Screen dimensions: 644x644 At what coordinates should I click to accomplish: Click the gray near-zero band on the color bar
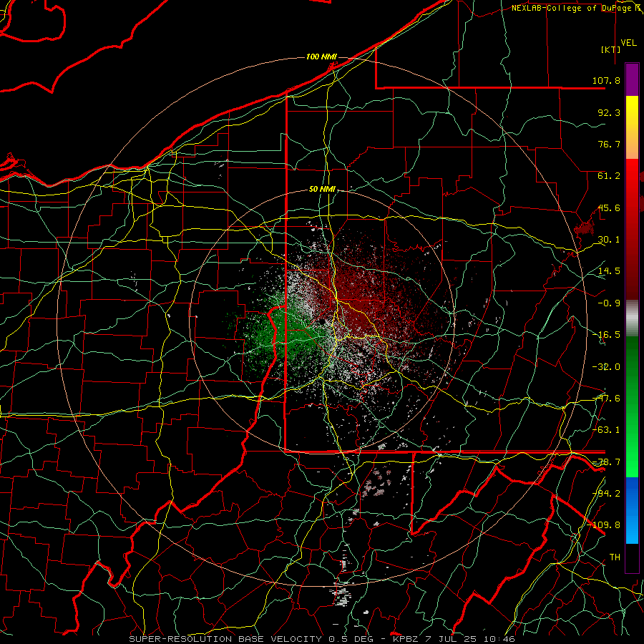632,318
